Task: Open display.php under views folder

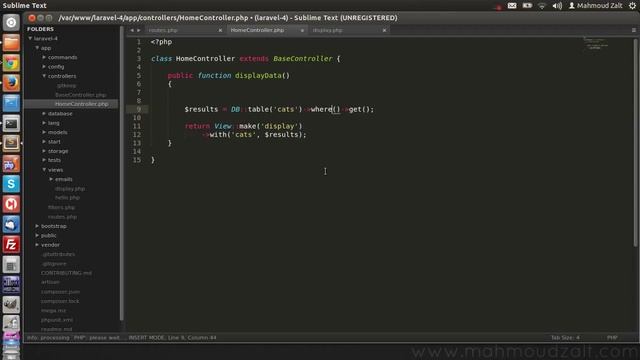Action: tap(70, 189)
